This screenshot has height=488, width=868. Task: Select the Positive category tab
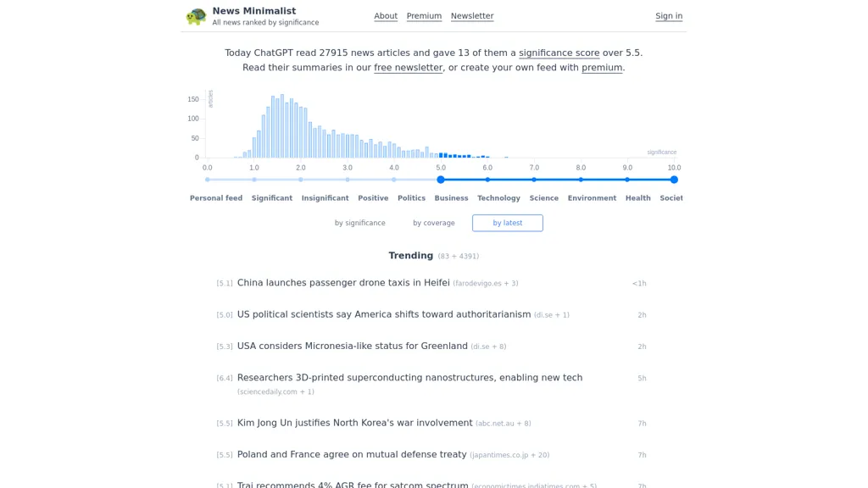(373, 198)
